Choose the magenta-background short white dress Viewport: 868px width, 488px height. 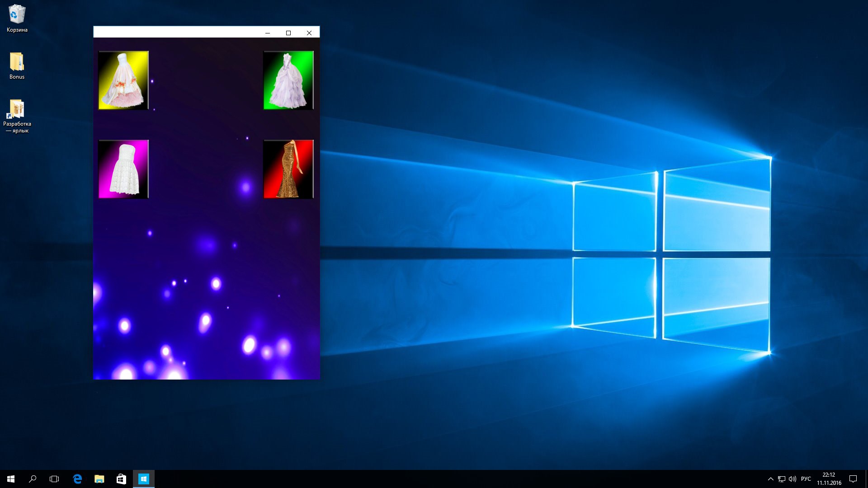(x=123, y=169)
